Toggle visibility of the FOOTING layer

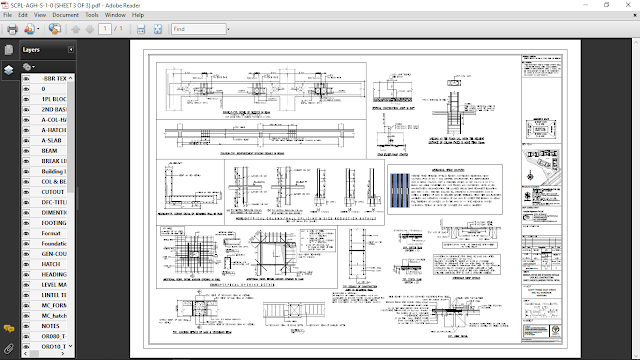click(26, 223)
